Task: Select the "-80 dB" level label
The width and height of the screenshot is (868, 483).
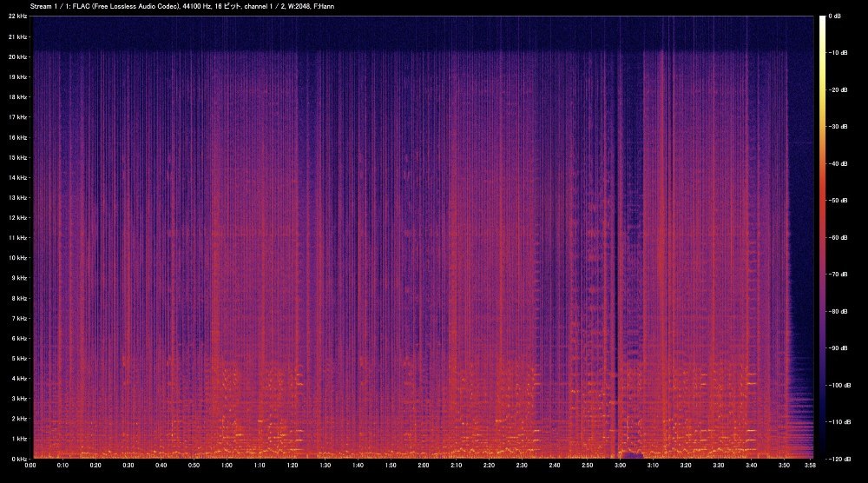Action: (x=837, y=311)
